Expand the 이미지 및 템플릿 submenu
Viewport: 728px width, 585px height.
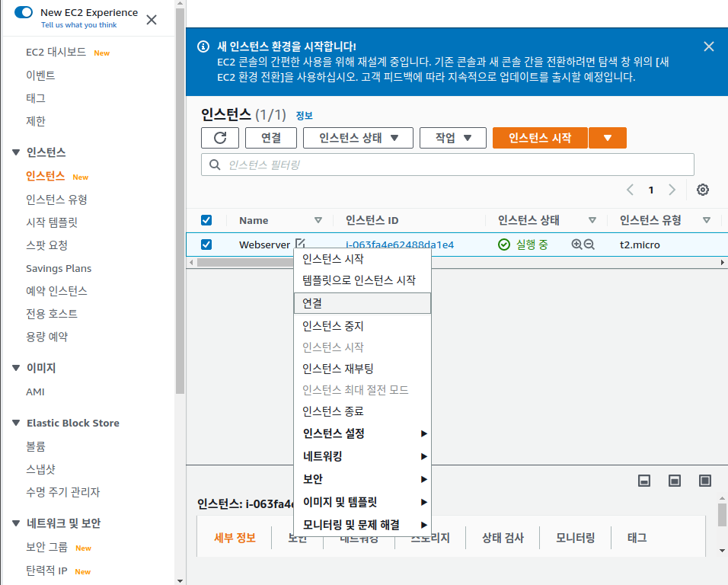(362, 502)
